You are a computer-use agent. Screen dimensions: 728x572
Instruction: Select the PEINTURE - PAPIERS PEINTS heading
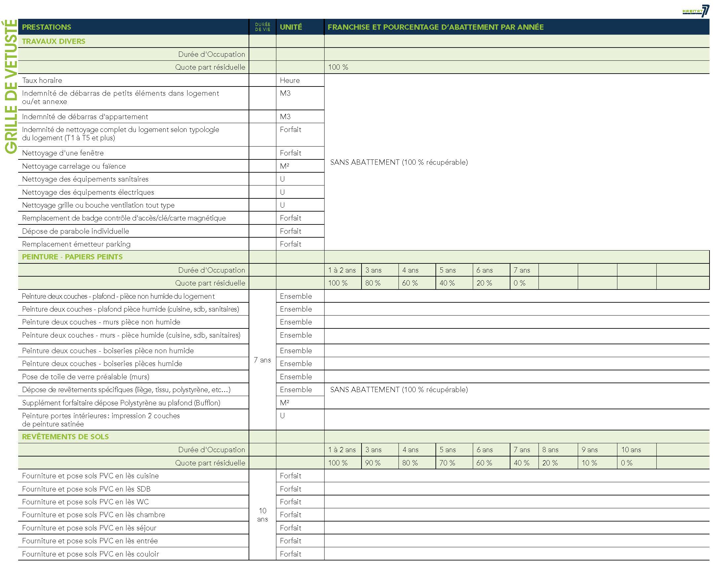coord(72,257)
